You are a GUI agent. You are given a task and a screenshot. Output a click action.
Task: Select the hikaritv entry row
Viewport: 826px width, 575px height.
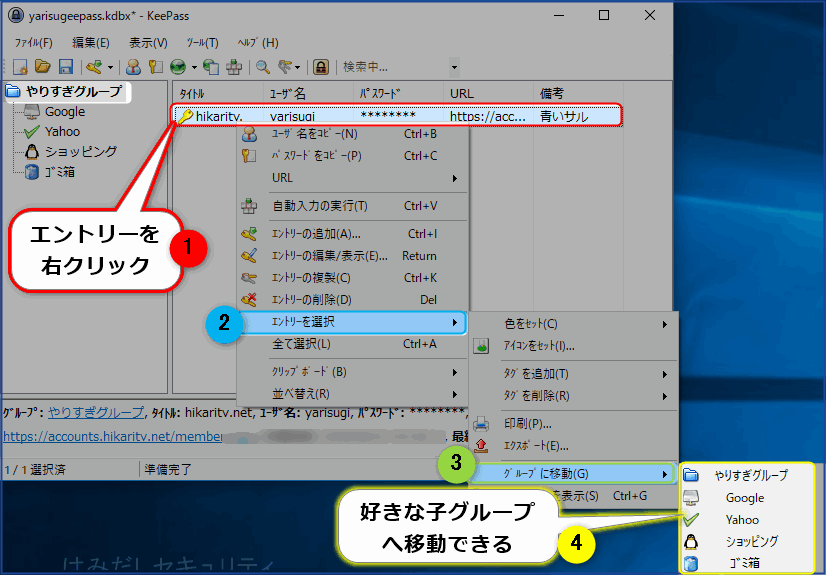[398, 115]
